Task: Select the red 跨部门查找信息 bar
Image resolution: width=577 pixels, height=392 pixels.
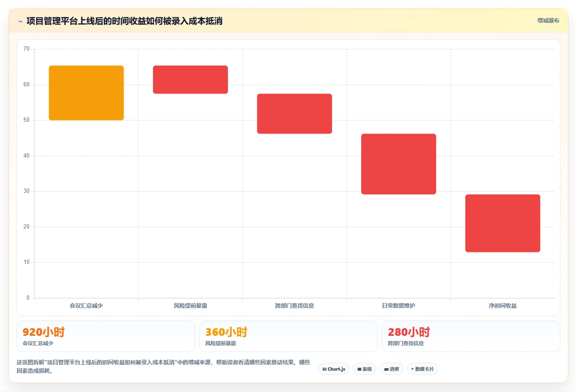Action: 294,114
